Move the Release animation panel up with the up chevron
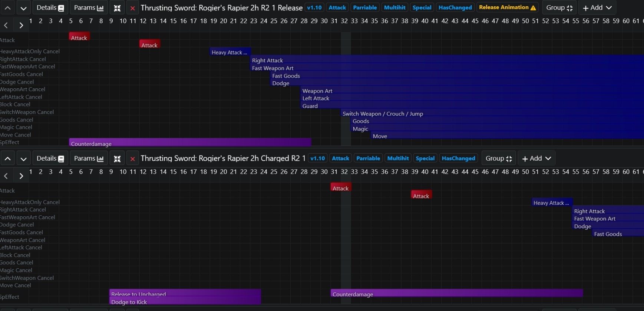 (7, 8)
